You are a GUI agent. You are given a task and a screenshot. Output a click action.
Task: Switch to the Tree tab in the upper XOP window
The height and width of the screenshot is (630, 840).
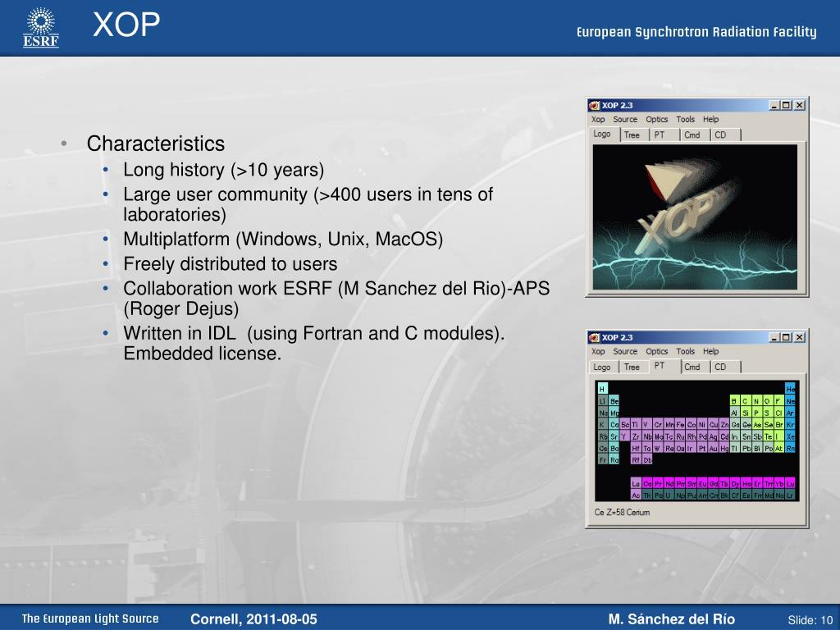(634, 135)
